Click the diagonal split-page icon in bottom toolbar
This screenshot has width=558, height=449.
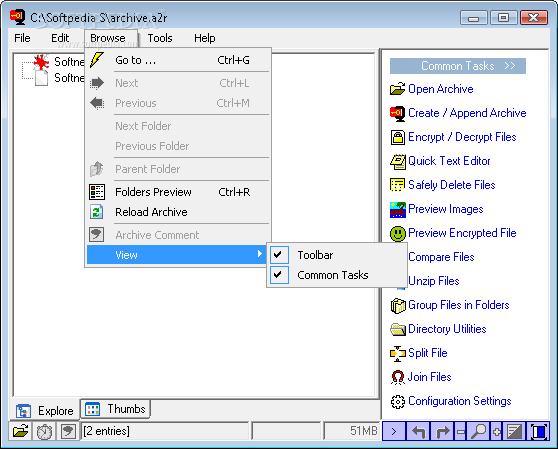515,432
